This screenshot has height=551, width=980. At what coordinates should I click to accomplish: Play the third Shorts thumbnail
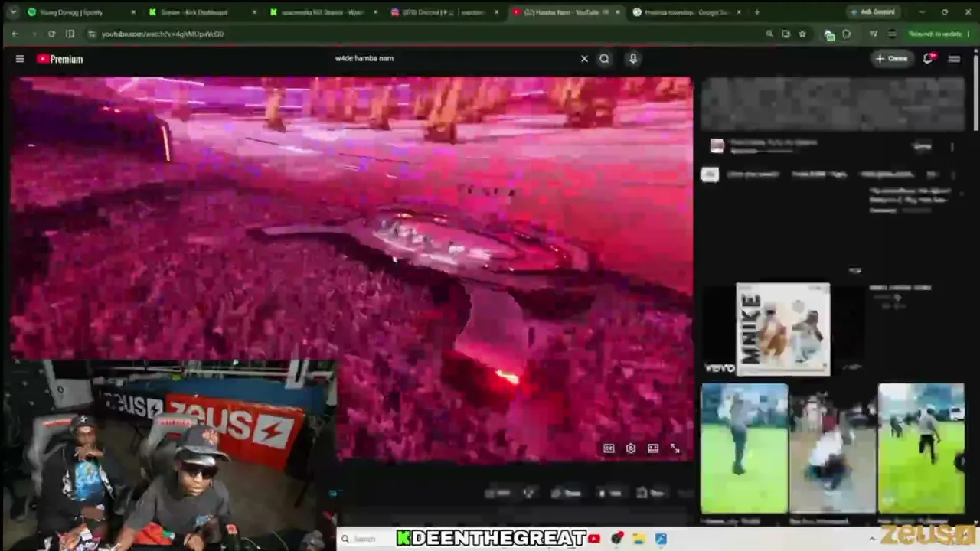click(x=921, y=448)
